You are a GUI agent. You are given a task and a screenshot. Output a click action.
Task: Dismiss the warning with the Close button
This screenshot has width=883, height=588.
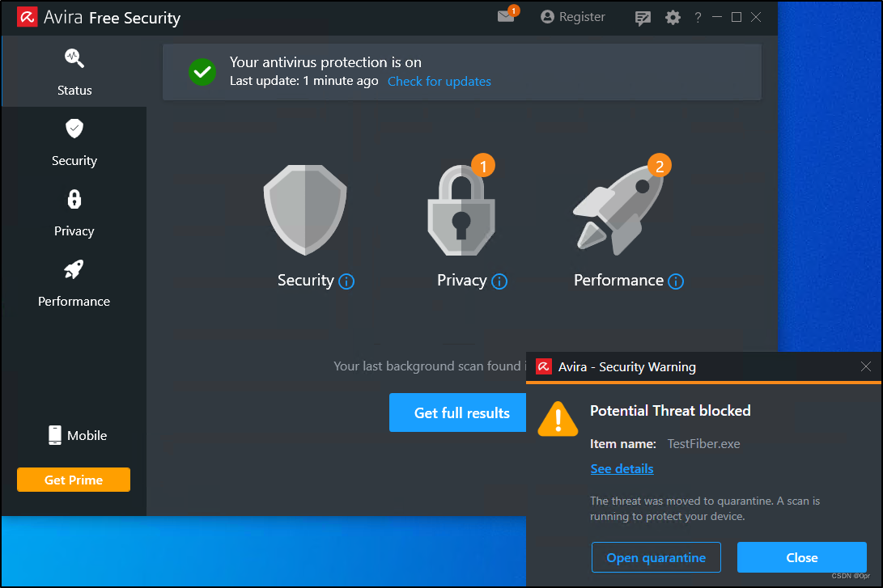(801, 557)
